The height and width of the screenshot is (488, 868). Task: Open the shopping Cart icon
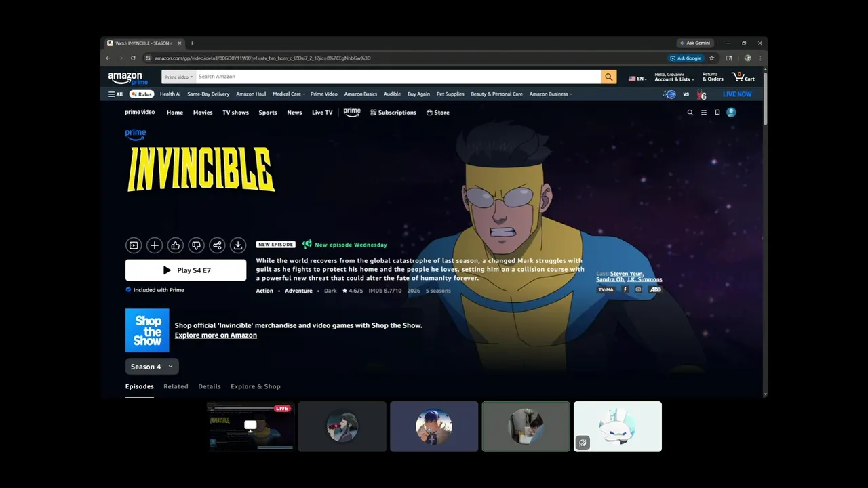743,77
